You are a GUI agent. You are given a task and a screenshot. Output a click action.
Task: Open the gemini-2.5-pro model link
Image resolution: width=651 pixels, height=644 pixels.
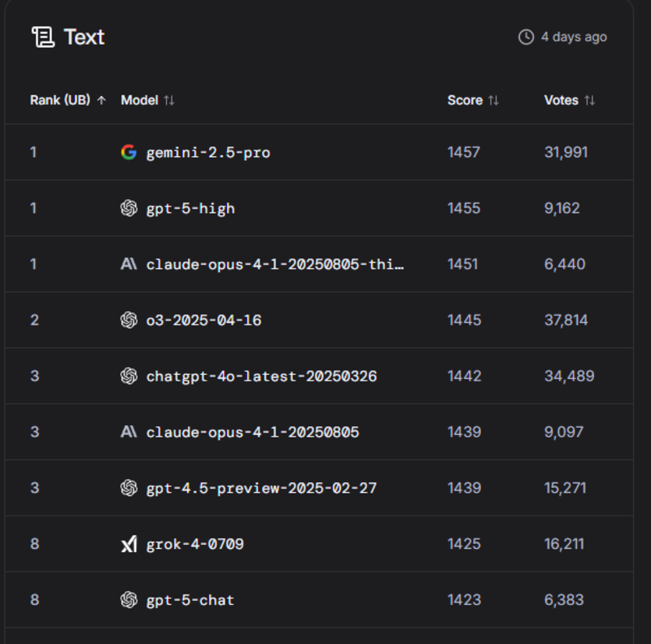208,152
